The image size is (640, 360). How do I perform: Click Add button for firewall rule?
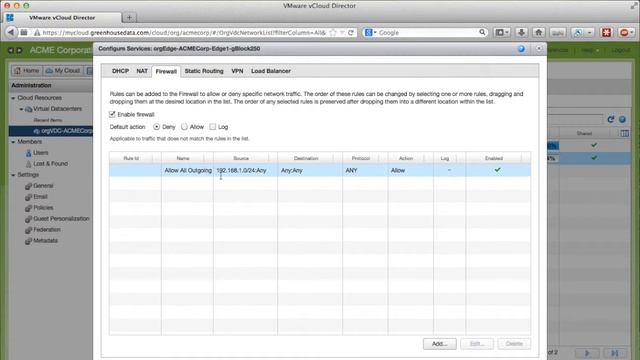[440, 344]
